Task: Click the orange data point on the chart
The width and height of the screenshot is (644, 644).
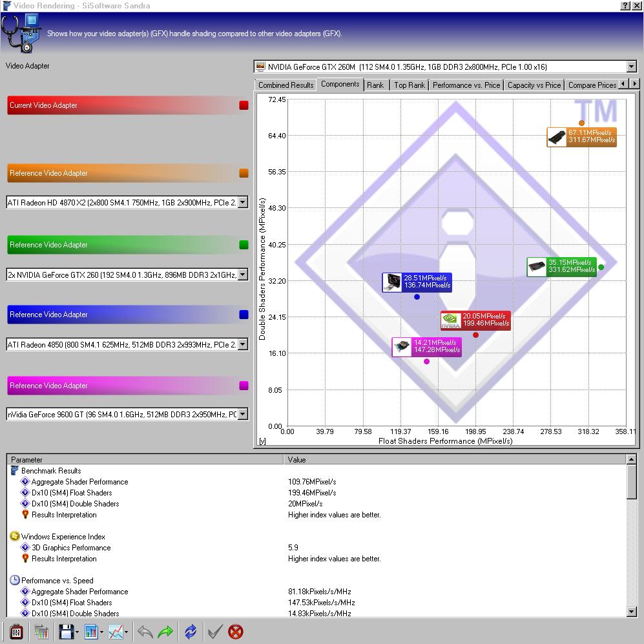Action: coord(581,123)
